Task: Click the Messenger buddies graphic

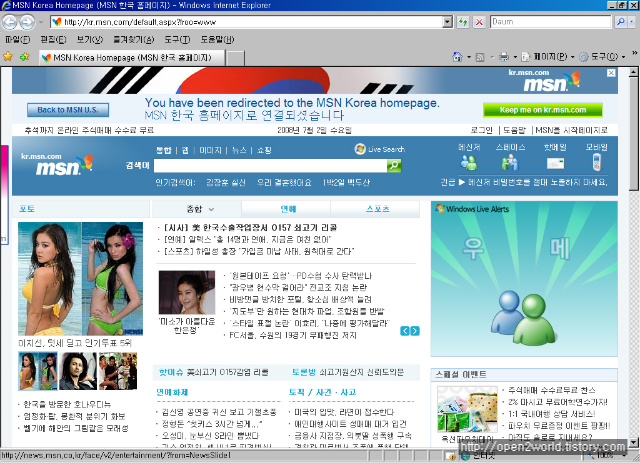Action: [524, 317]
